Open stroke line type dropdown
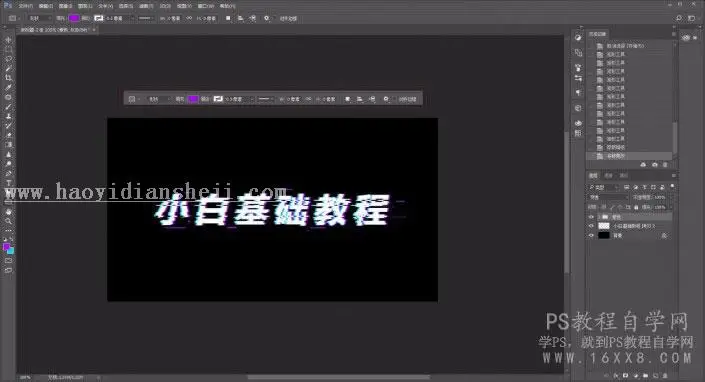 (145, 18)
